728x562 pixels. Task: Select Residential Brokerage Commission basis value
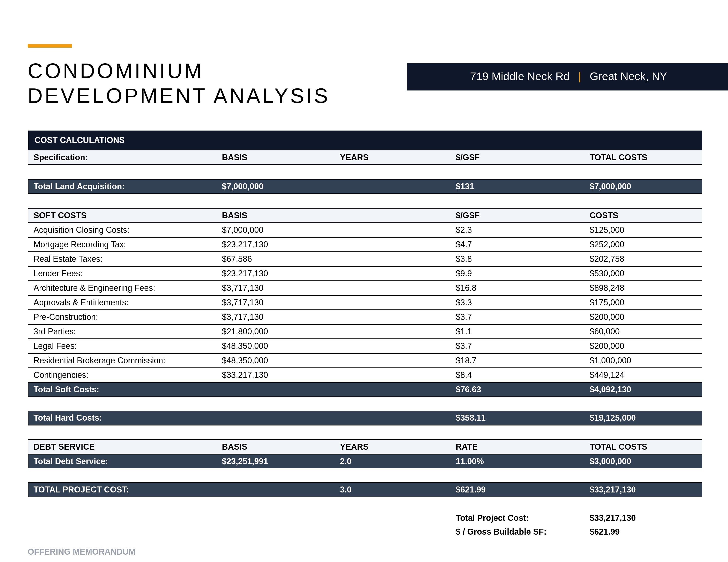245,361
